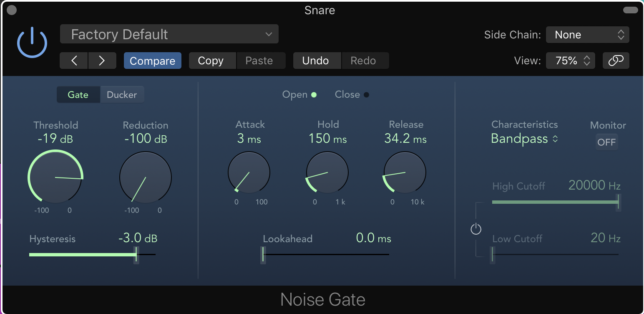Click the 20 Hz Low Cutoff value
This screenshot has height=314, width=644.
[606, 238]
